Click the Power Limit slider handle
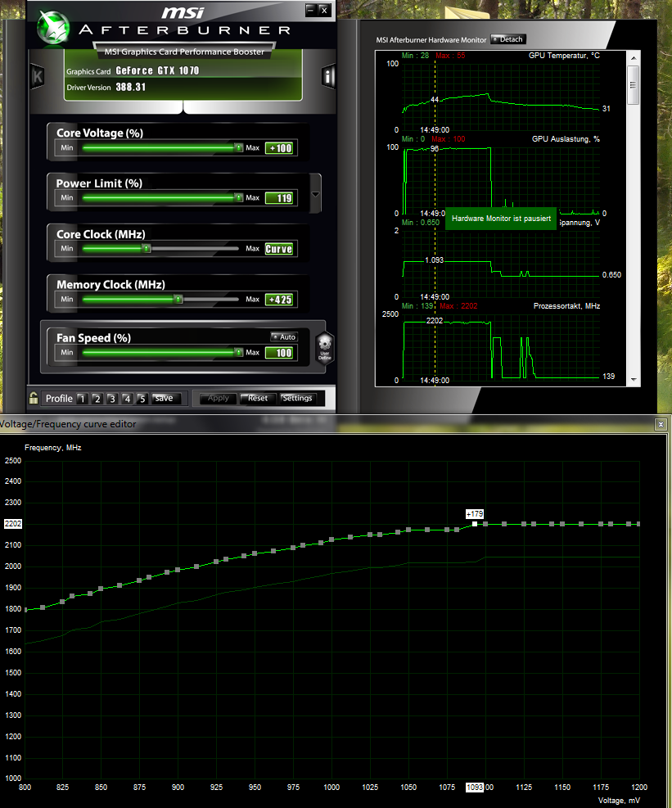Viewport: 672px width, 808px height. (239, 198)
